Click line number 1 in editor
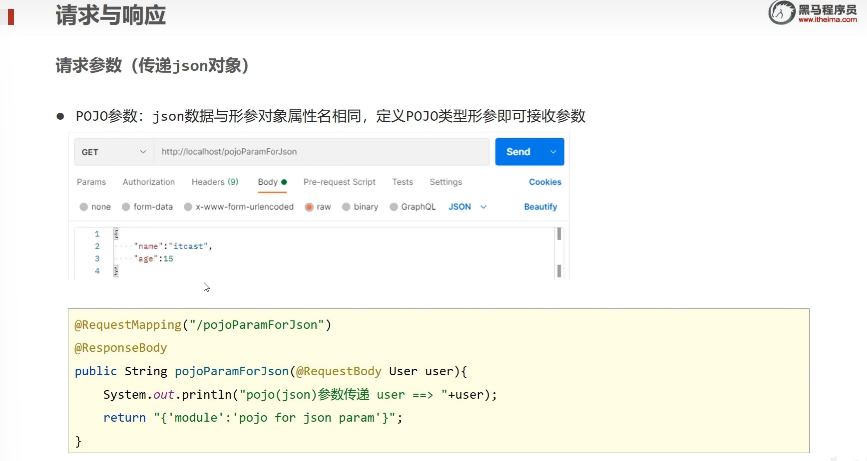 [97, 234]
